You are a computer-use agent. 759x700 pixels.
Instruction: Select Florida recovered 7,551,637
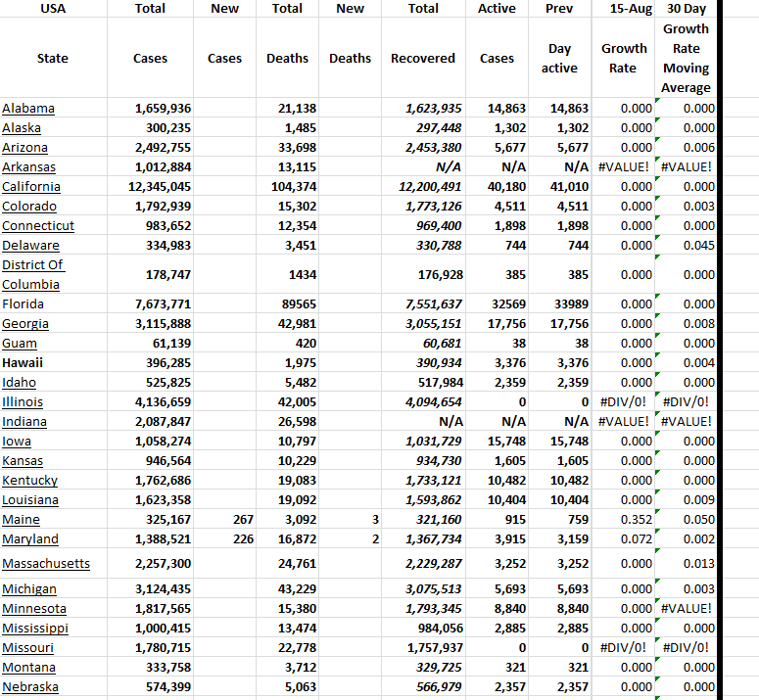[423, 304]
